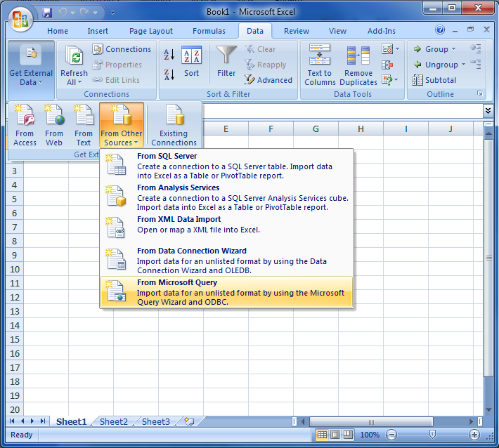Insert a new worksheet tab
499x448 pixels.
point(190,421)
